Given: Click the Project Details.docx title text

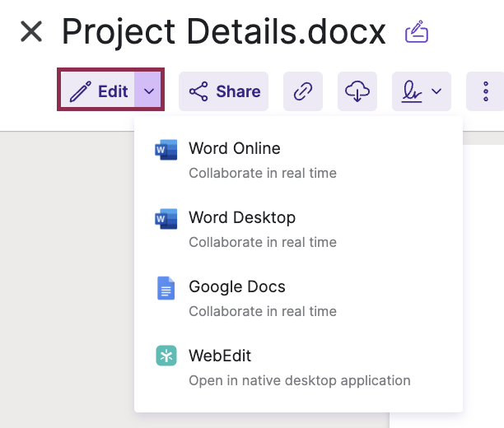Looking at the screenshot, I should (x=224, y=31).
